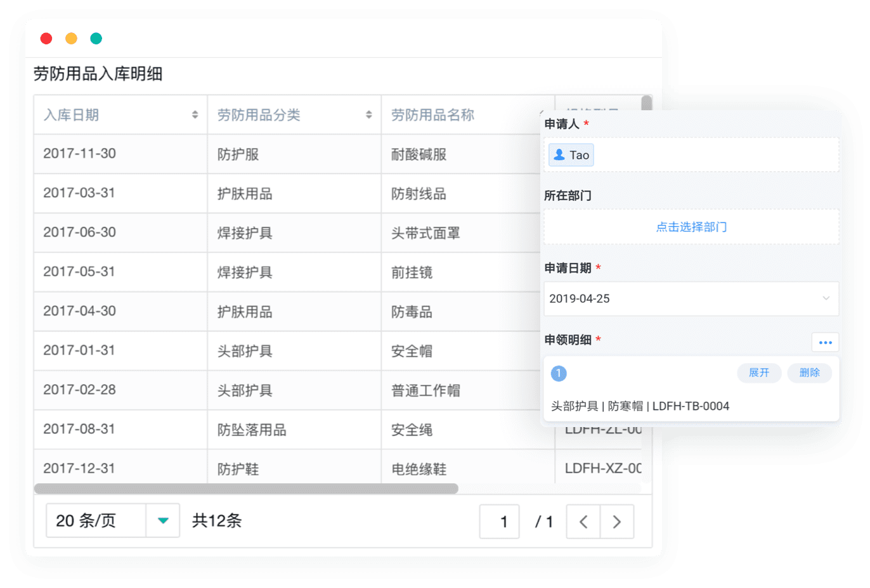Click the 删除 button on detail item
This screenshot has height=588, width=870.
coord(809,373)
